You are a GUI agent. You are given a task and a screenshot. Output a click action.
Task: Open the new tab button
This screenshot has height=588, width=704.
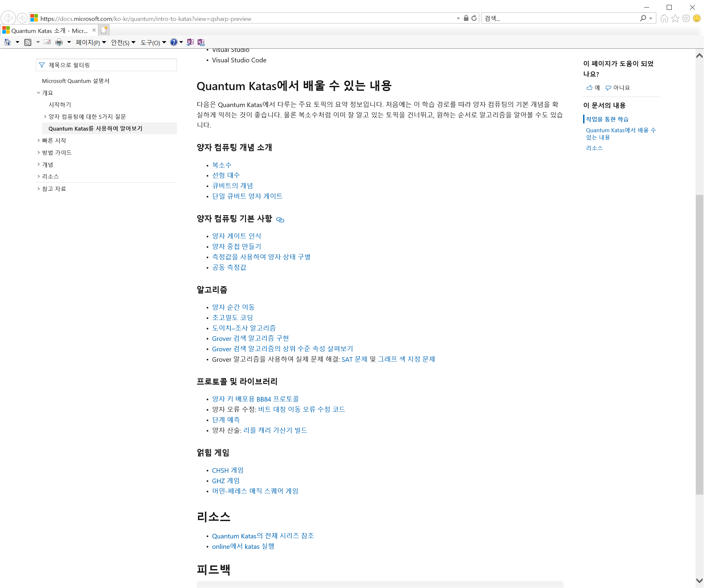104,30
